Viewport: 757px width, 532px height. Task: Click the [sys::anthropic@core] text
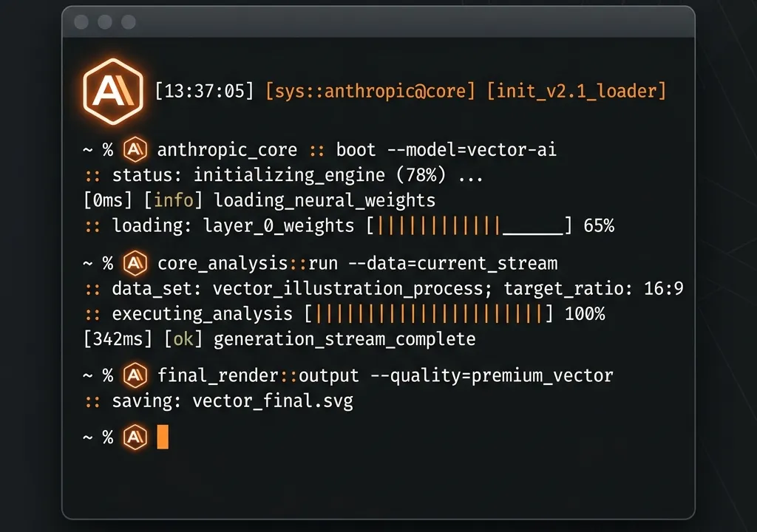(x=371, y=91)
